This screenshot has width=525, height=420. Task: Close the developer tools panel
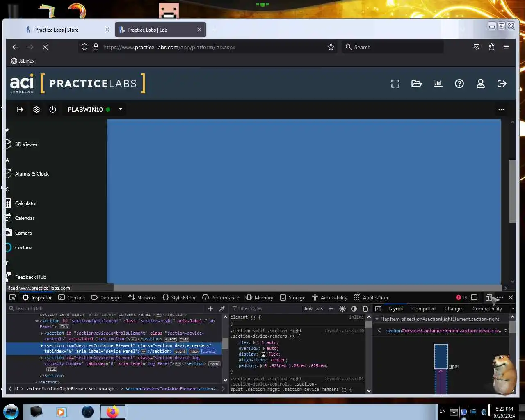511,297
